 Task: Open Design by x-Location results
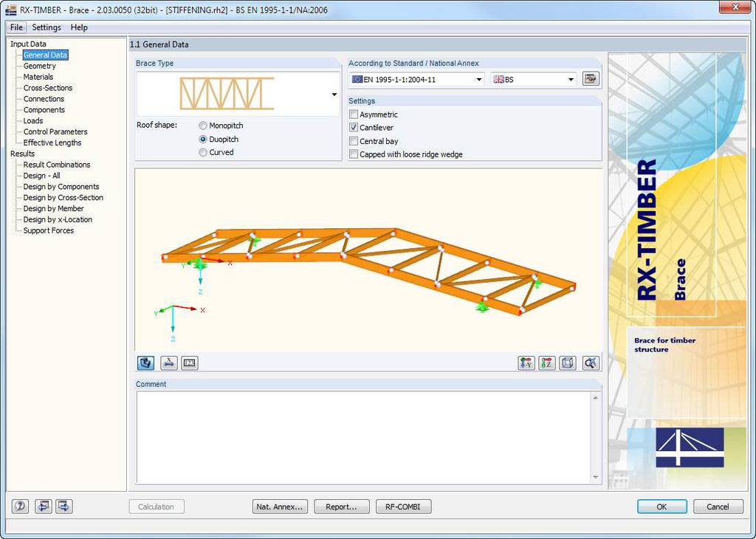point(58,219)
